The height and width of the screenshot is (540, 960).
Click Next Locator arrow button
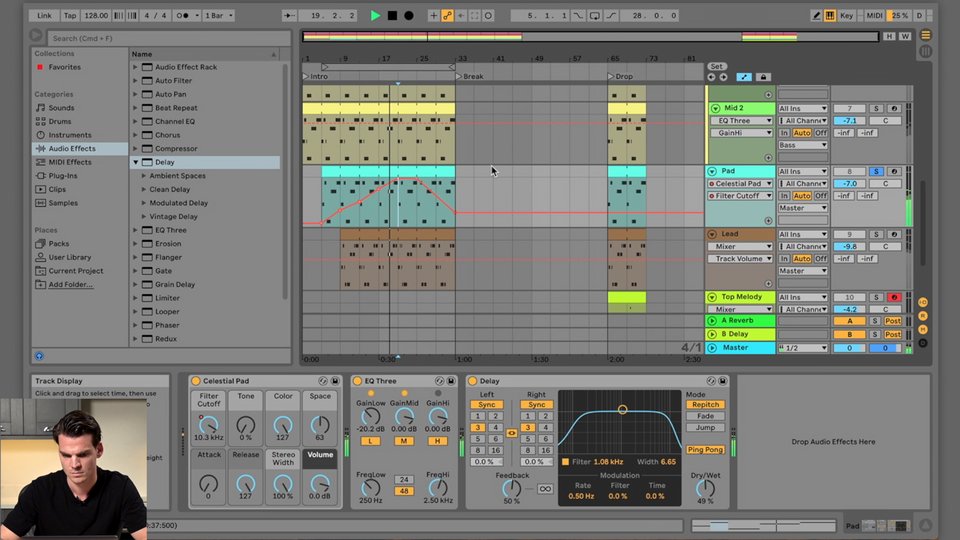723,77
